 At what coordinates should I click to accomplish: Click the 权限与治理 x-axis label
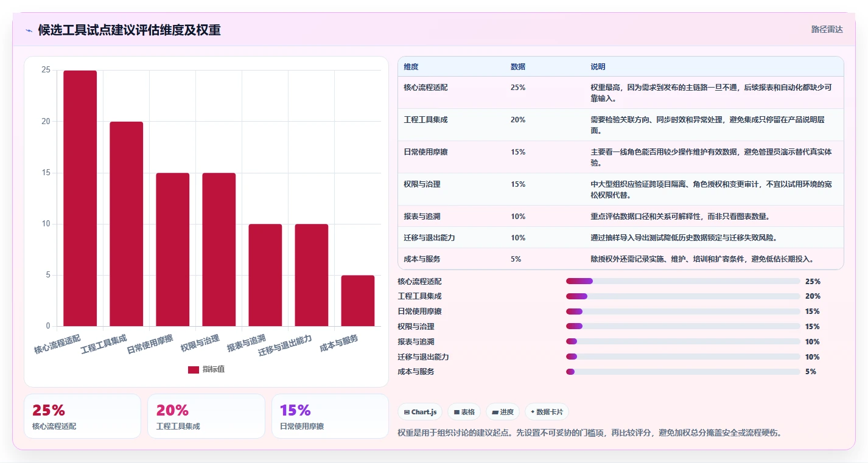click(x=200, y=344)
